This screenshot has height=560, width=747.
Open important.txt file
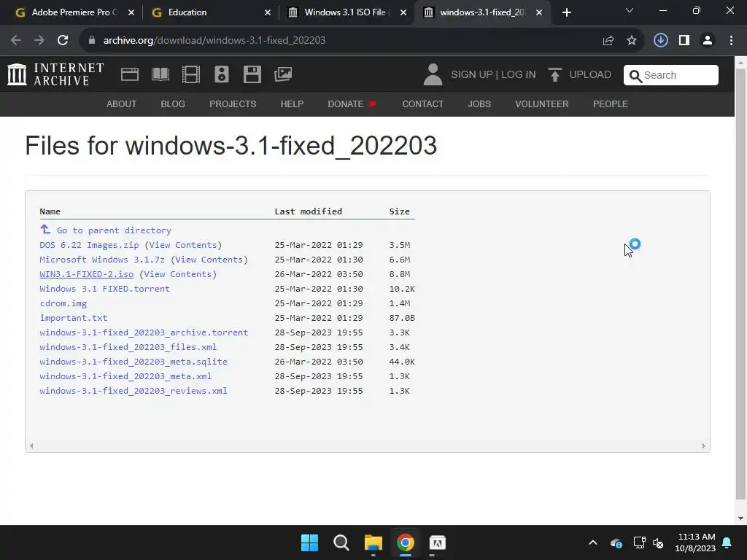click(74, 318)
